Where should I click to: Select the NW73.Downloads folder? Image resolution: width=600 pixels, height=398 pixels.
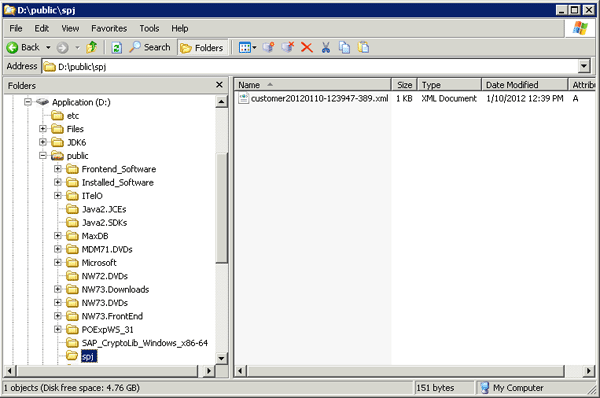[115, 290]
